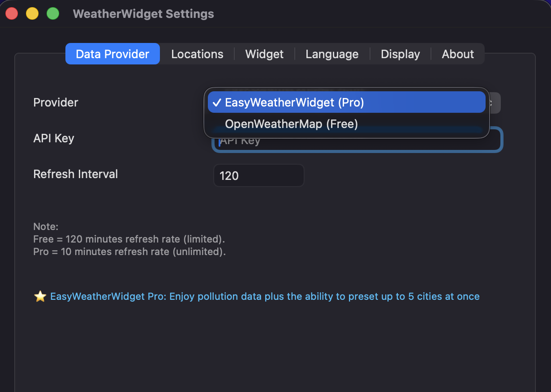Open the Locations tab
This screenshot has height=392, width=551.
197,54
